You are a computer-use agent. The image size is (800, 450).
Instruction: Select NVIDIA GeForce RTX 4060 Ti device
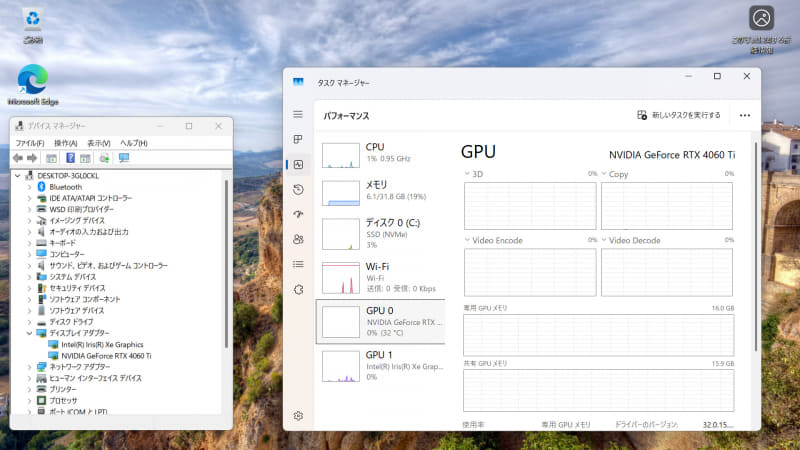click(106, 356)
